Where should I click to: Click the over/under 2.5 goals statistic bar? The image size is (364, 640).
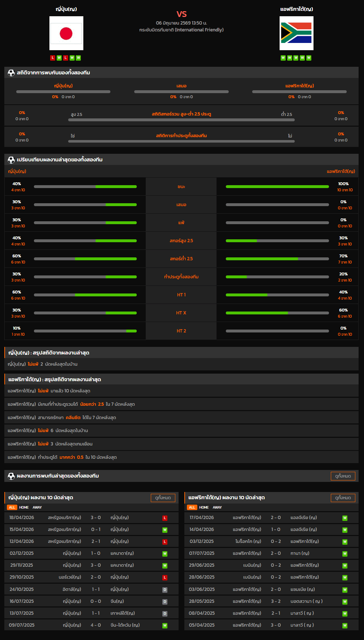pos(181,120)
